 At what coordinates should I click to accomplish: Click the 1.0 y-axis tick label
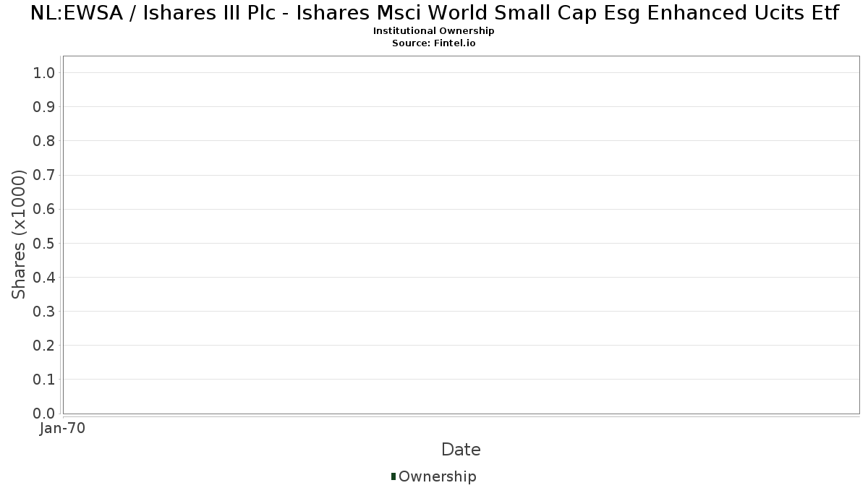click(44, 72)
